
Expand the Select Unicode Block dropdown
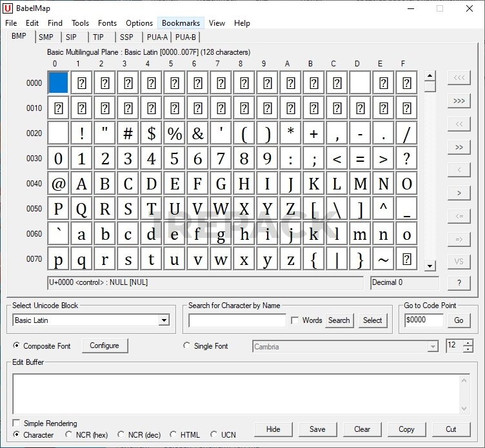point(164,320)
